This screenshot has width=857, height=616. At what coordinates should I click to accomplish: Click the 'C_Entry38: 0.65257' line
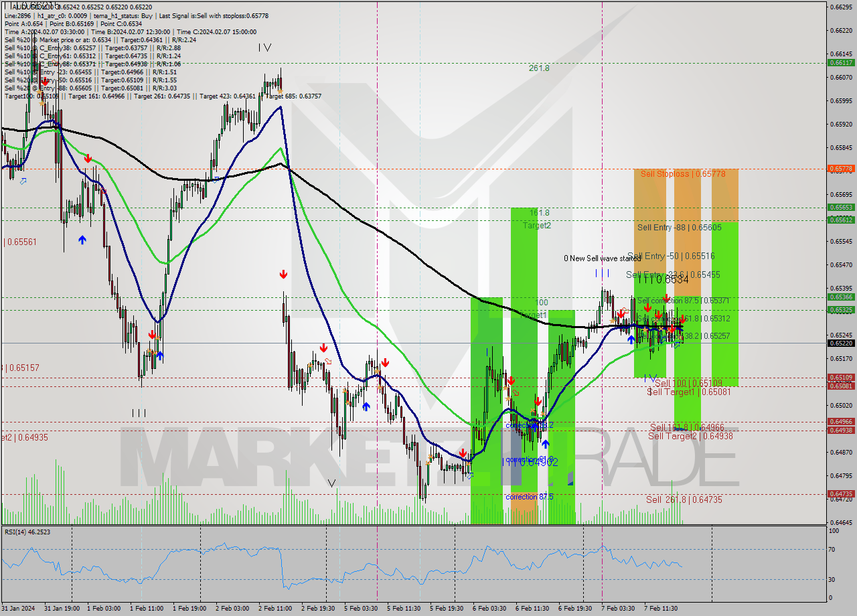tap(92, 48)
